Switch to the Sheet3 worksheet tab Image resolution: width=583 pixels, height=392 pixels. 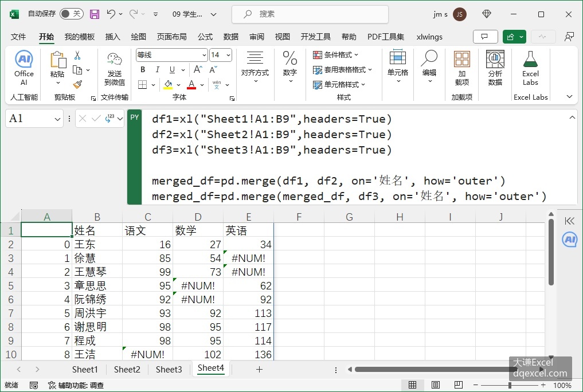coord(169,369)
